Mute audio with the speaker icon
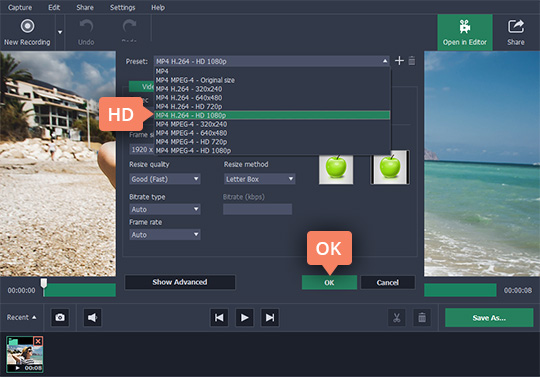Screen dimensions: 540x377 (x=92, y=317)
